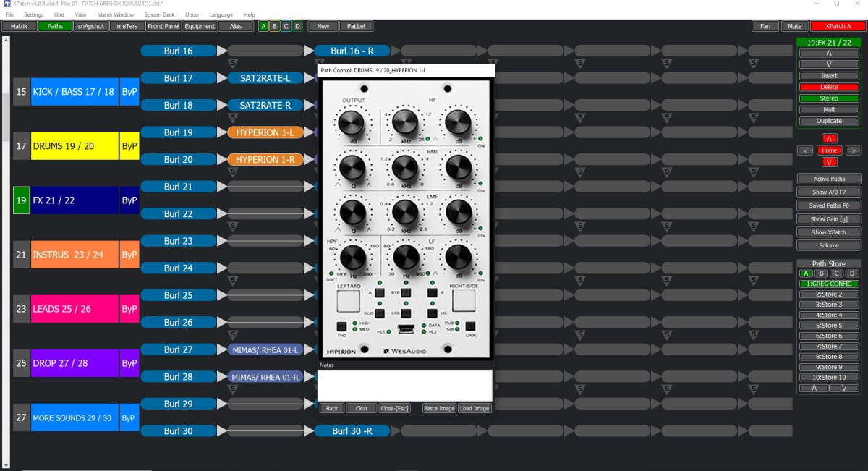
Task: Click the Hyperion DUO mode button
Action: [x=380, y=313]
